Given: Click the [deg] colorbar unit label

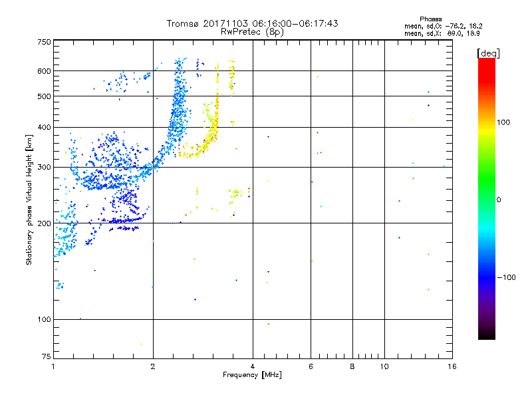Looking at the screenshot, I should [488, 53].
